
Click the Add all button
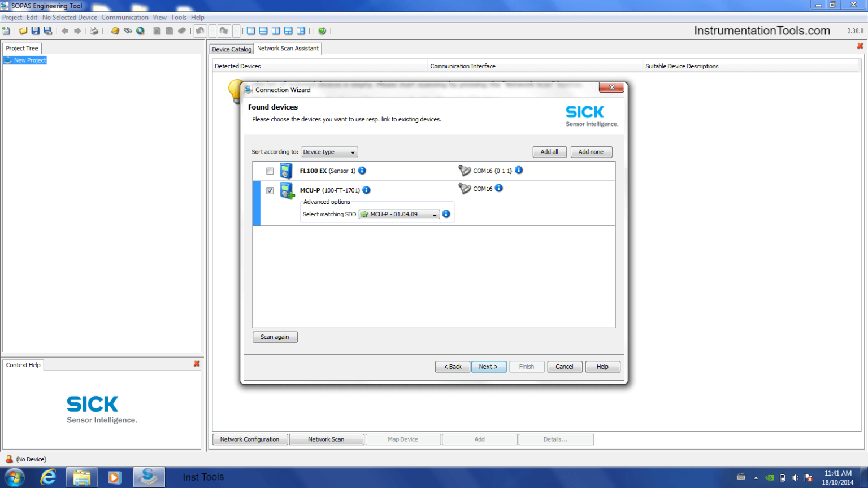point(549,152)
